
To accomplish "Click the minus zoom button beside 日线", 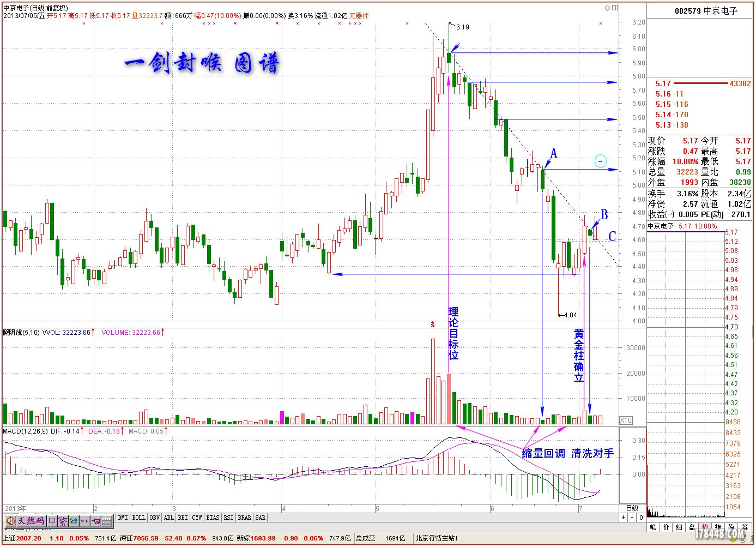I will pos(632,517).
